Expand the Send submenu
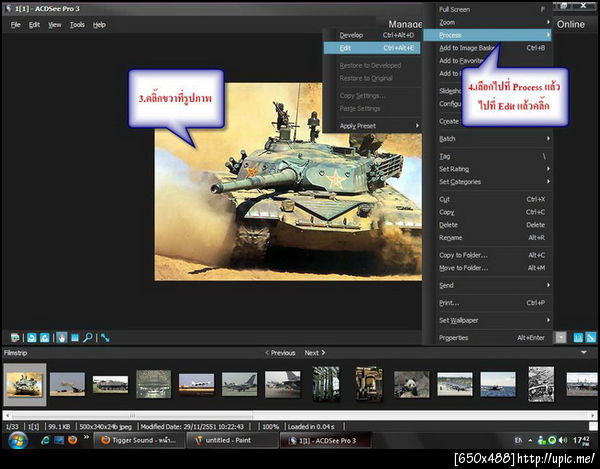Image resolution: width=600 pixels, height=469 pixels. pos(488,285)
